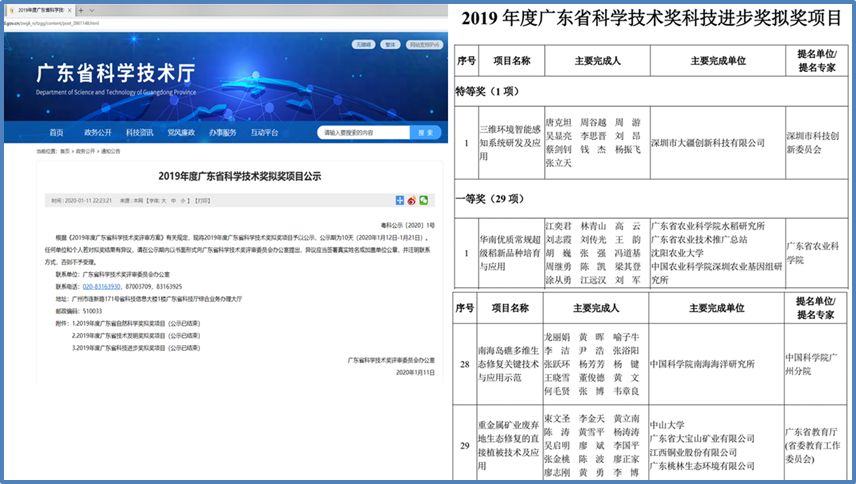Viewport: 856px width, 484px height.
Task: Set font size to 中
Action: pyautogui.click(x=174, y=201)
